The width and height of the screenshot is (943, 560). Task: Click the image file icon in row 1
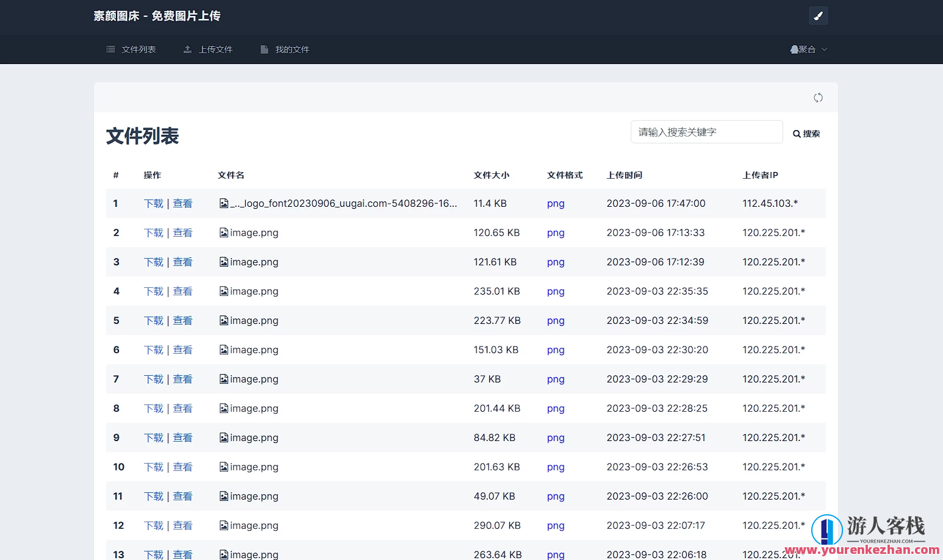[224, 203]
